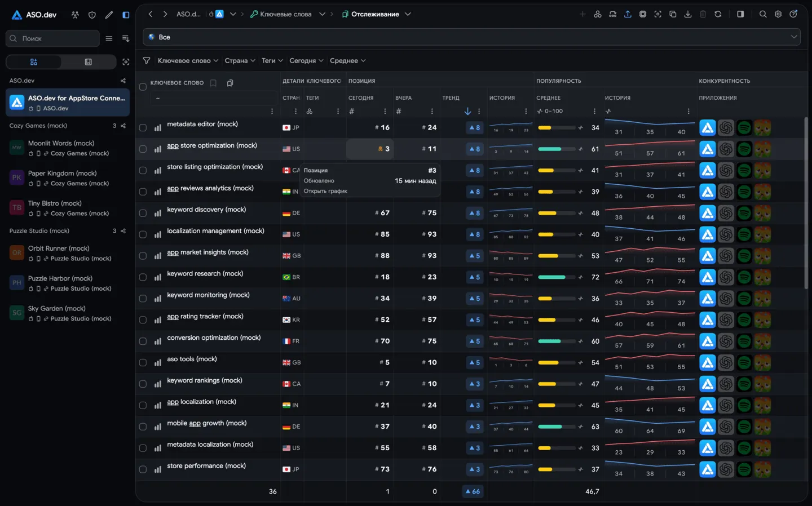Select checkbox for store performance (mock) row
This screenshot has width=812, height=506.
click(143, 469)
